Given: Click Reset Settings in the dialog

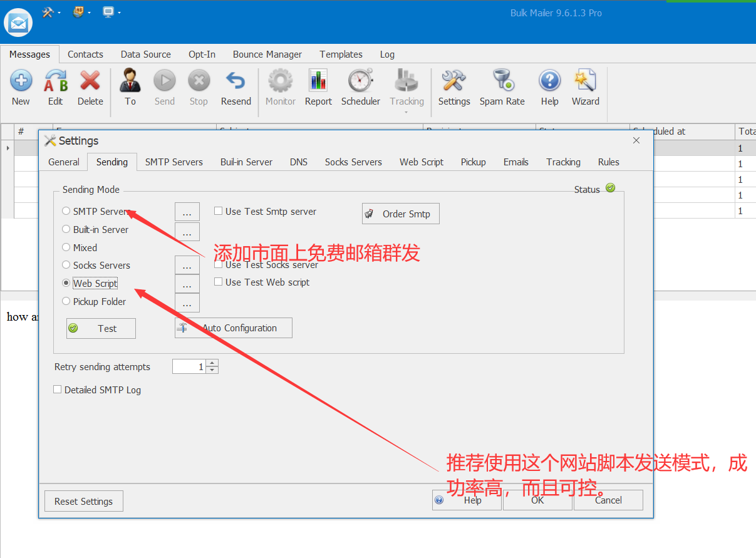Looking at the screenshot, I should coord(83,500).
